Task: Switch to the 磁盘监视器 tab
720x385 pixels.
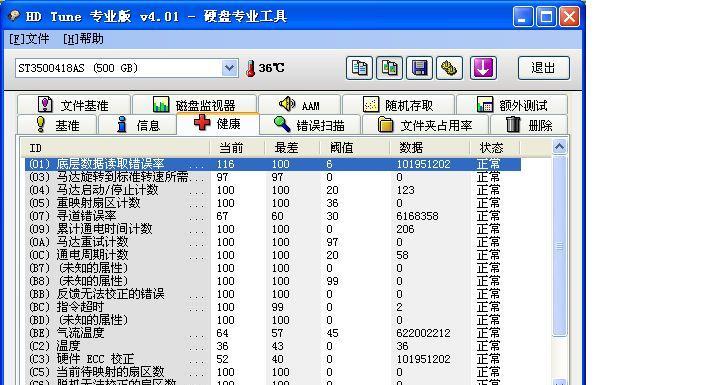Action: click(195, 105)
